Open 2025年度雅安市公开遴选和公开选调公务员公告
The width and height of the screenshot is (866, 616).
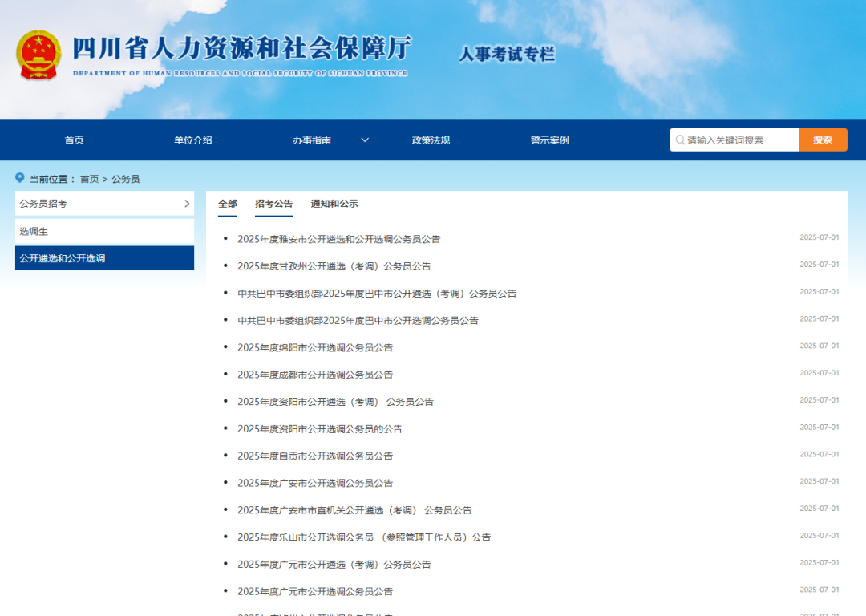(x=338, y=239)
